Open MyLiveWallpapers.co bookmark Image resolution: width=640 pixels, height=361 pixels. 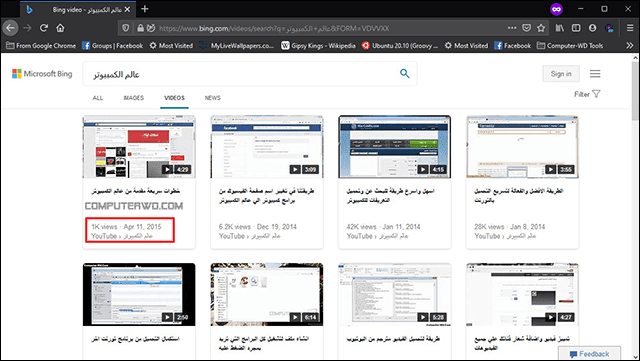click(x=237, y=46)
